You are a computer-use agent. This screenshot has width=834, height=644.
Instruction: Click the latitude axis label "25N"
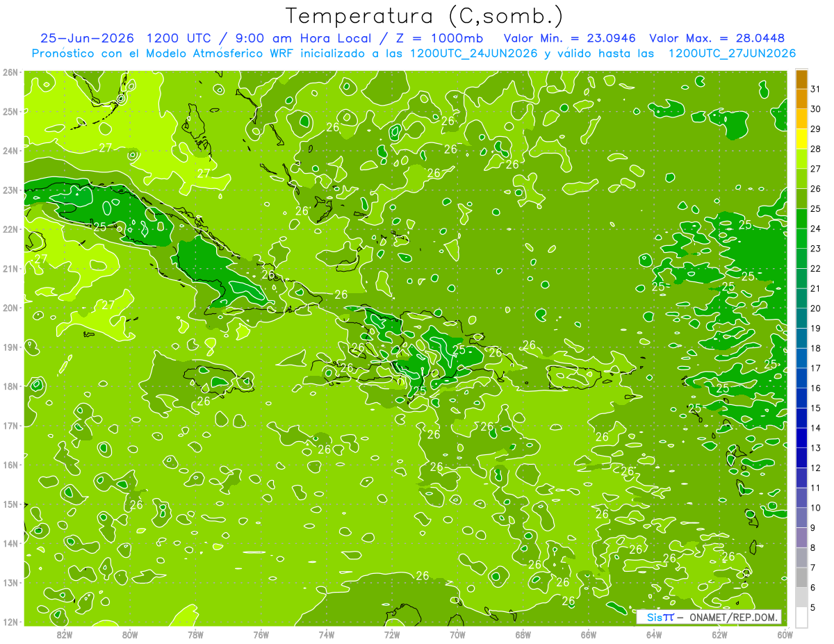[x=10, y=111]
